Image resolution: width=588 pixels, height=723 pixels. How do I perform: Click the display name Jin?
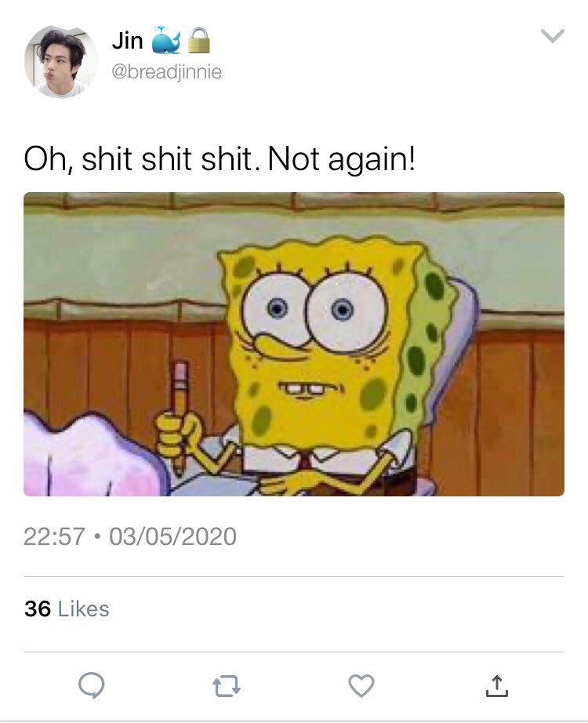point(127,41)
